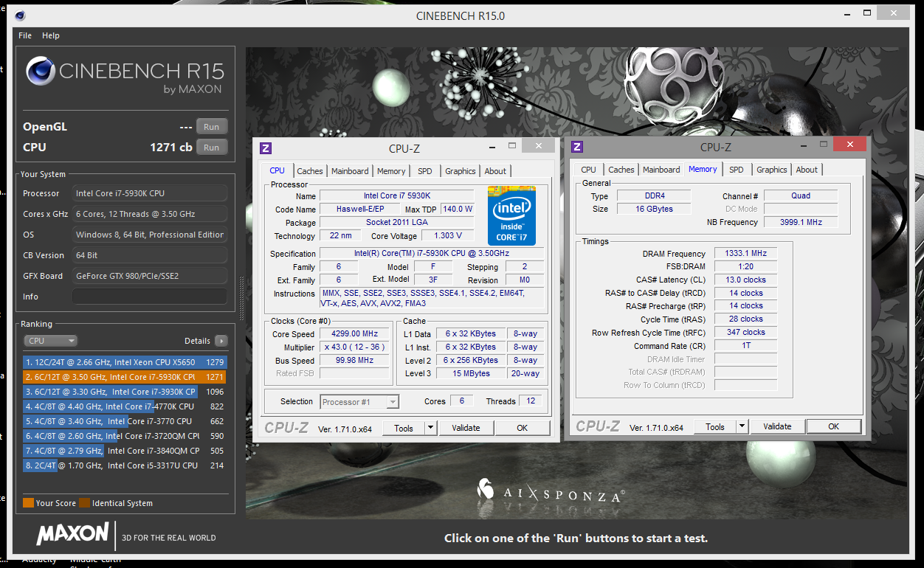Click the purple Z icon on the right CPU-Z window
This screenshot has width=924, height=568.
[576, 148]
